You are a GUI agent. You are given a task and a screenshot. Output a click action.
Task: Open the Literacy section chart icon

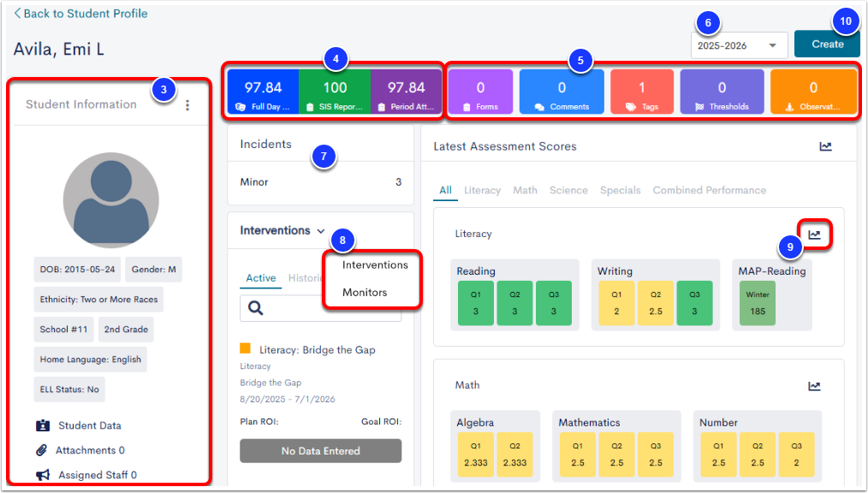pyautogui.click(x=814, y=234)
